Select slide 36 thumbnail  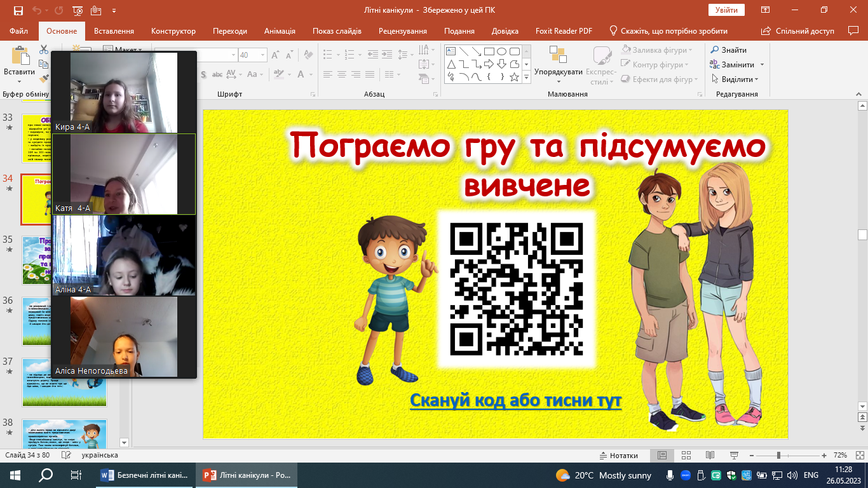(64, 321)
